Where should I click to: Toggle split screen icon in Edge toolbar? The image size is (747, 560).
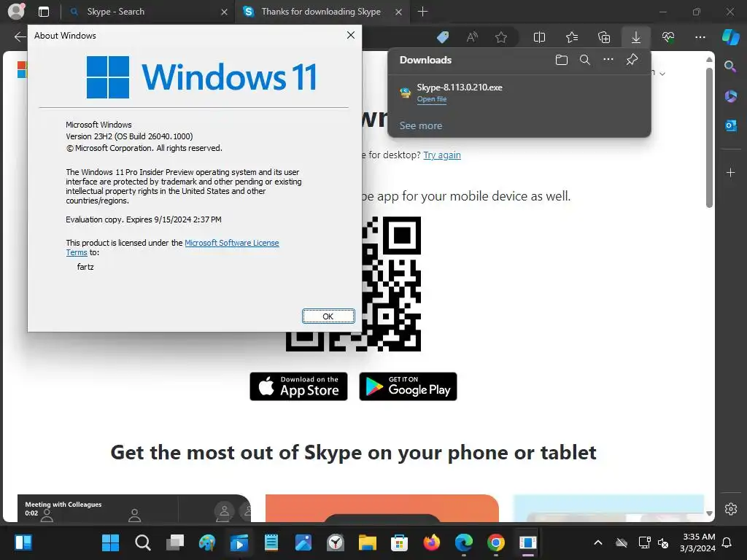pyautogui.click(x=539, y=37)
